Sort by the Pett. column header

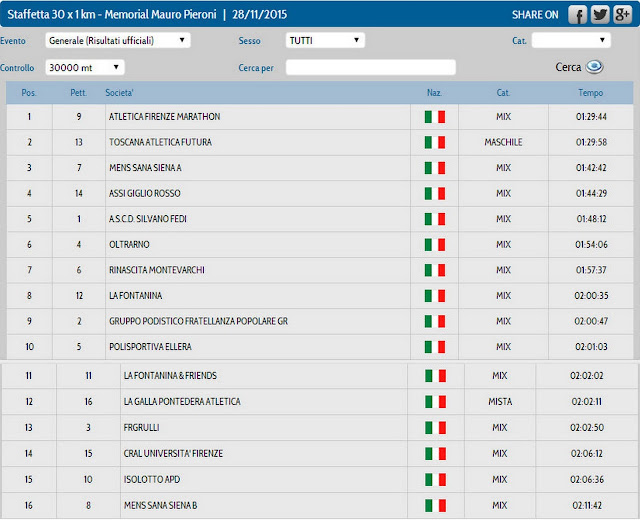point(78,93)
